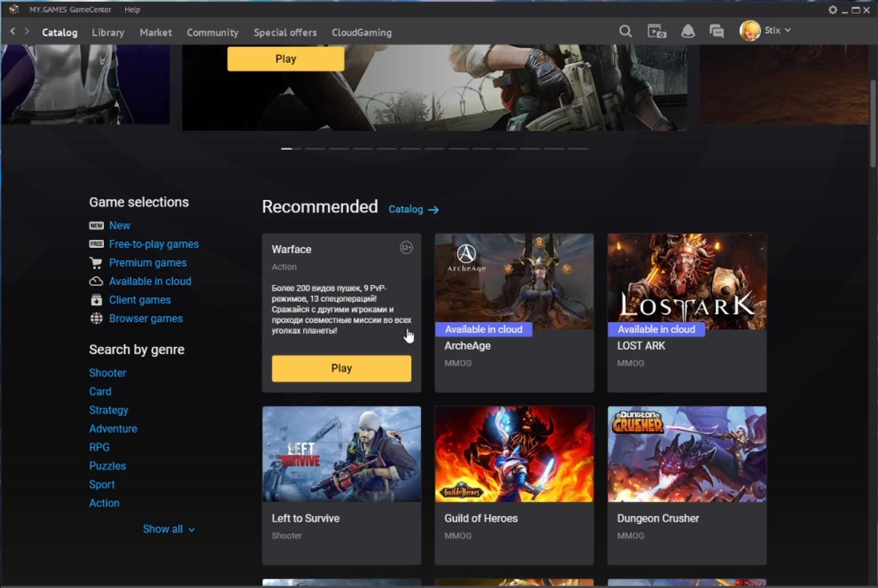The image size is (878, 588).
Task: Expand the Stix account dropdown arrow
Action: point(788,31)
